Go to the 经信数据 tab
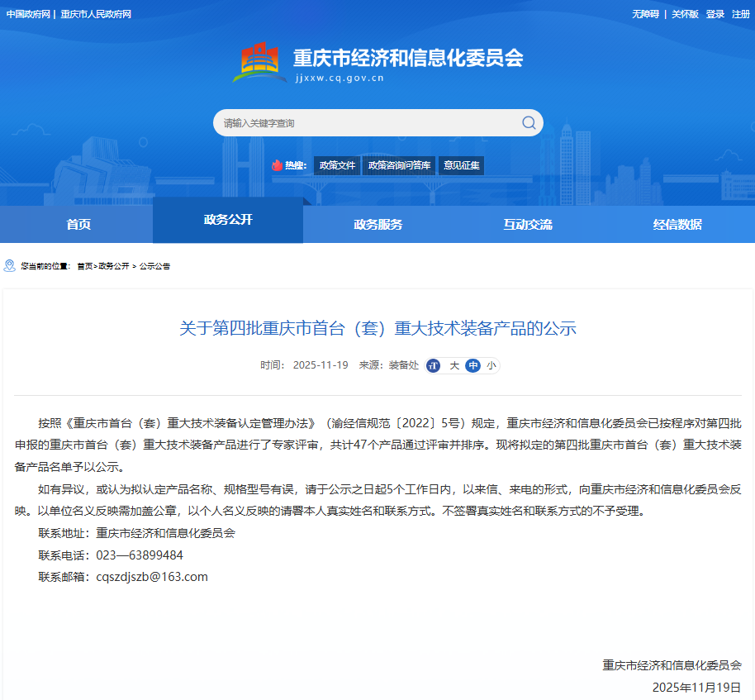This screenshot has height=700, width=755. coord(677,224)
